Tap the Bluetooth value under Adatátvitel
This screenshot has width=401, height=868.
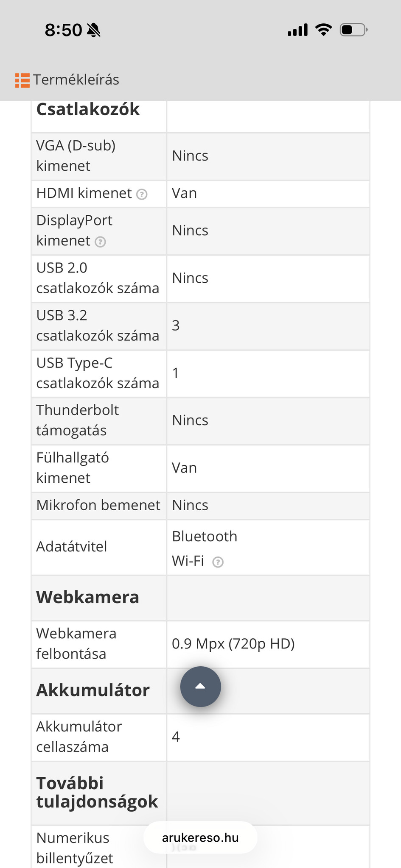coord(205,537)
